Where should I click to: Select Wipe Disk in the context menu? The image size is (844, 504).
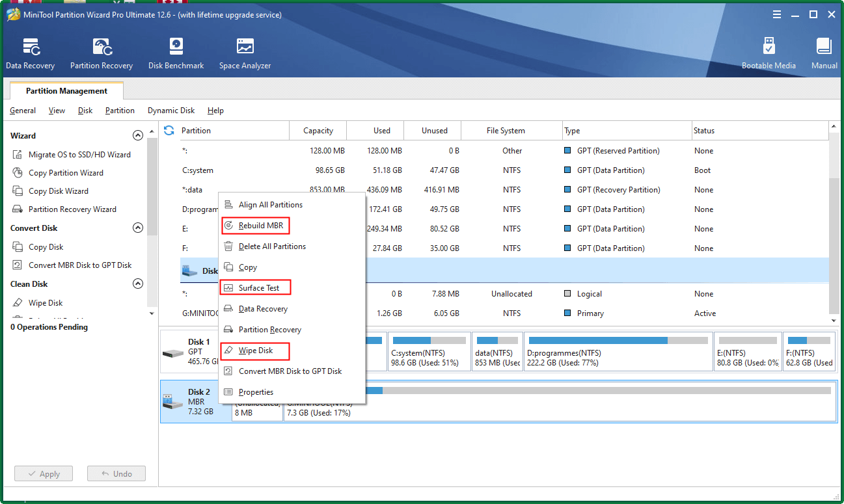pos(255,351)
